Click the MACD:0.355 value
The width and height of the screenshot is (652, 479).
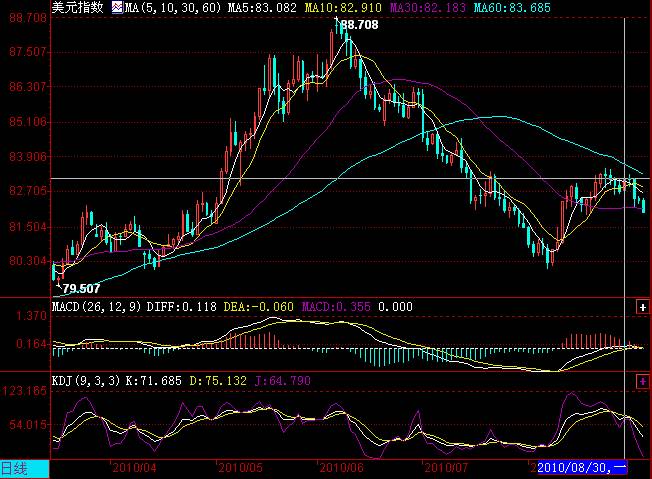pos(336,307)
